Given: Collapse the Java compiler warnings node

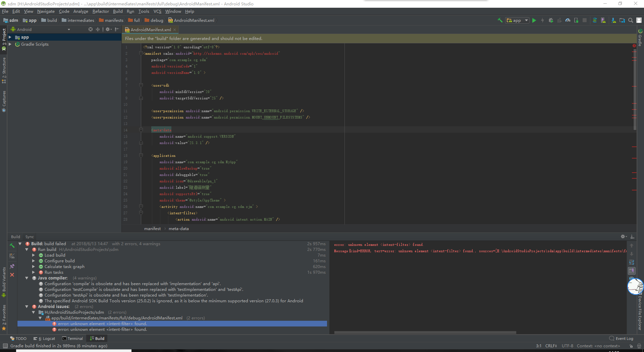Looking at the screenshot, I should [x=26, y=278].
